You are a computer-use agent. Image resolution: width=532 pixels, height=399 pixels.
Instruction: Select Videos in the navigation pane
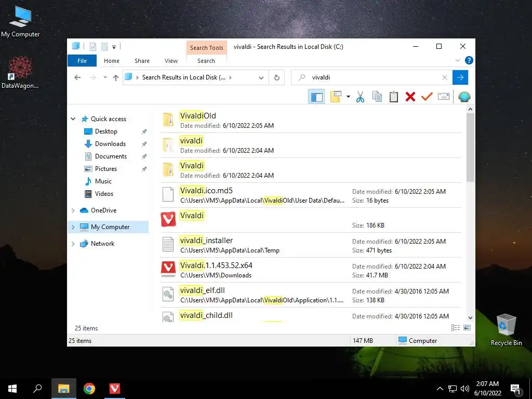coord(104,194)
